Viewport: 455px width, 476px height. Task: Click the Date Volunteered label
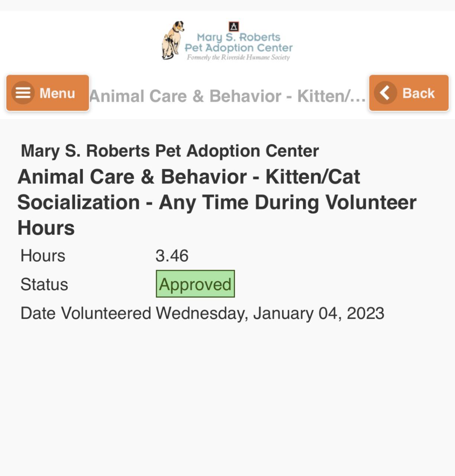pos(85,313)
